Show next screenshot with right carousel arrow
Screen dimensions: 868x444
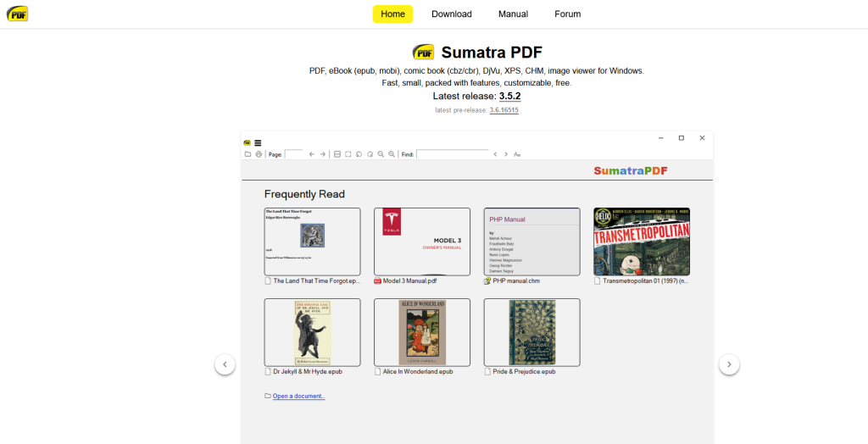729,364
